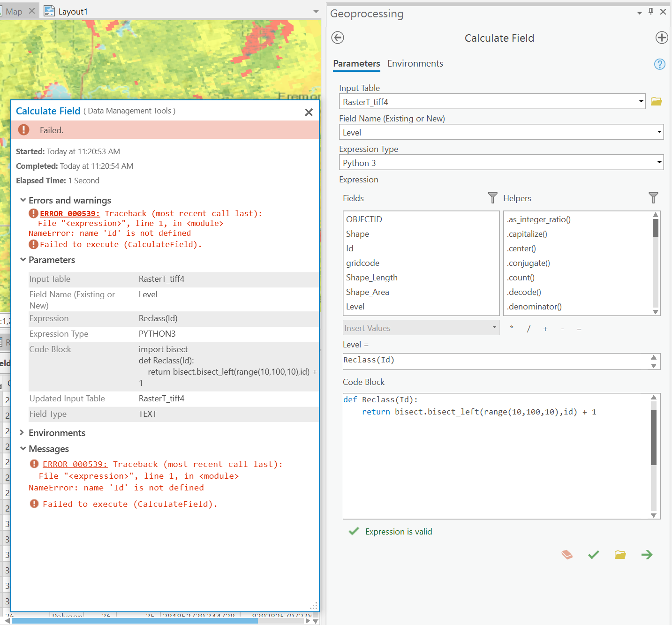
Task: Open the Geoprocessing pane options arrow
Action: pos(640,13)
